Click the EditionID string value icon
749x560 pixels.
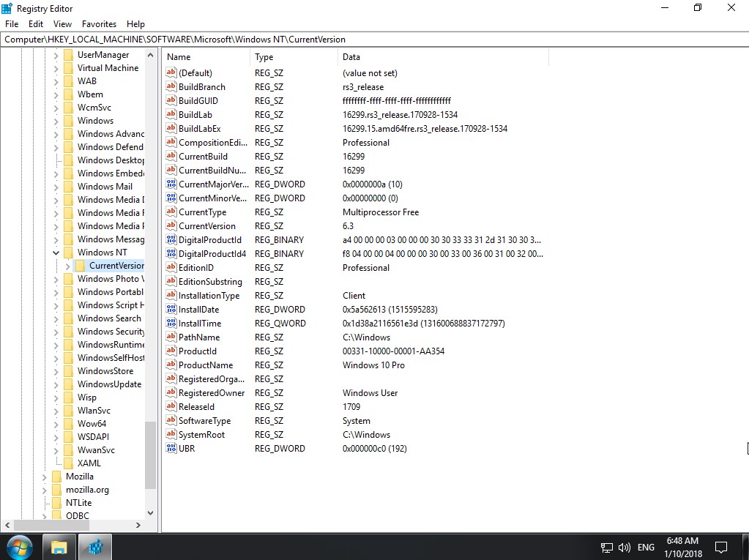(x=171, y=267)
